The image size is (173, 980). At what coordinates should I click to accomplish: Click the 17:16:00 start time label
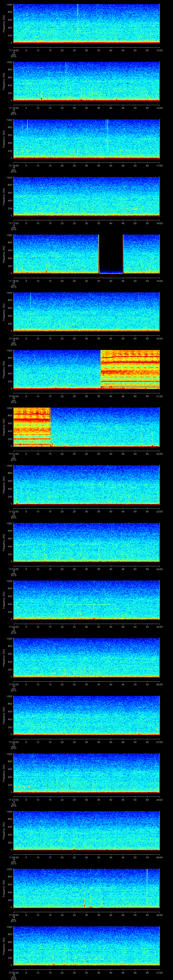click(13, 166)
